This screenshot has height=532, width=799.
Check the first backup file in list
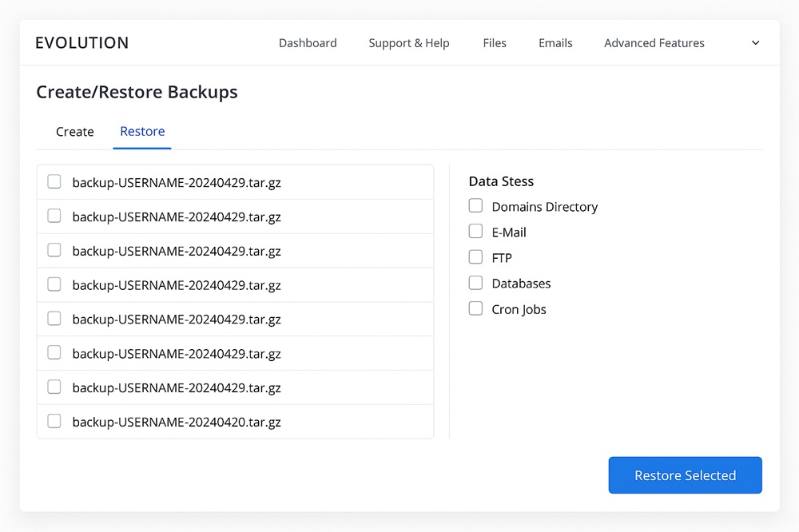point(54,181)
